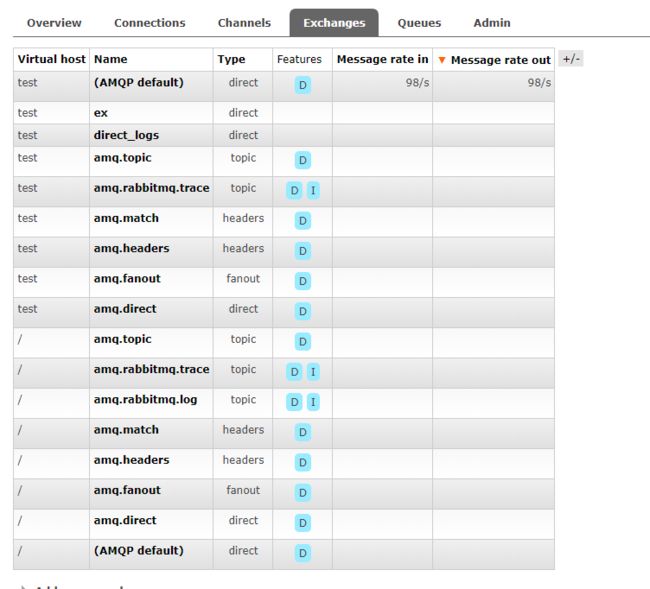The width and height of the screenshot is (650, 589).
Task: Click D badge in test (AMQP default) row
Action: click(303, 85)
